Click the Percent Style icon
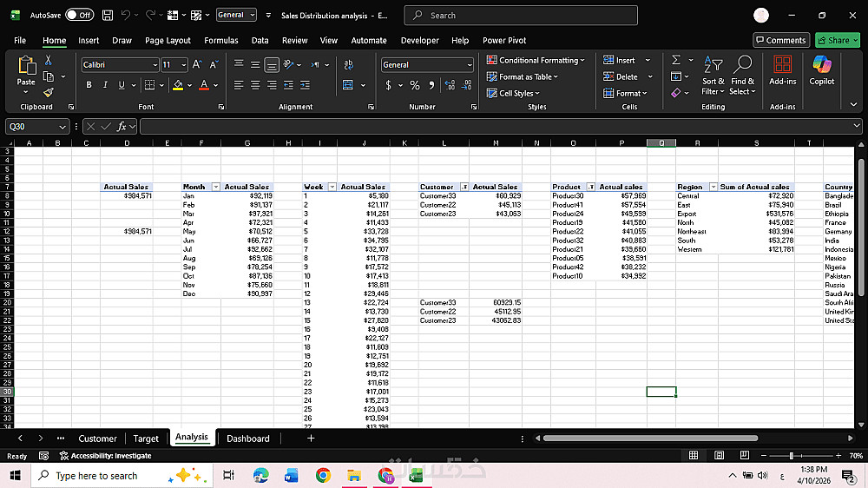This screenshot has height=488, width=868. point(415,85)
